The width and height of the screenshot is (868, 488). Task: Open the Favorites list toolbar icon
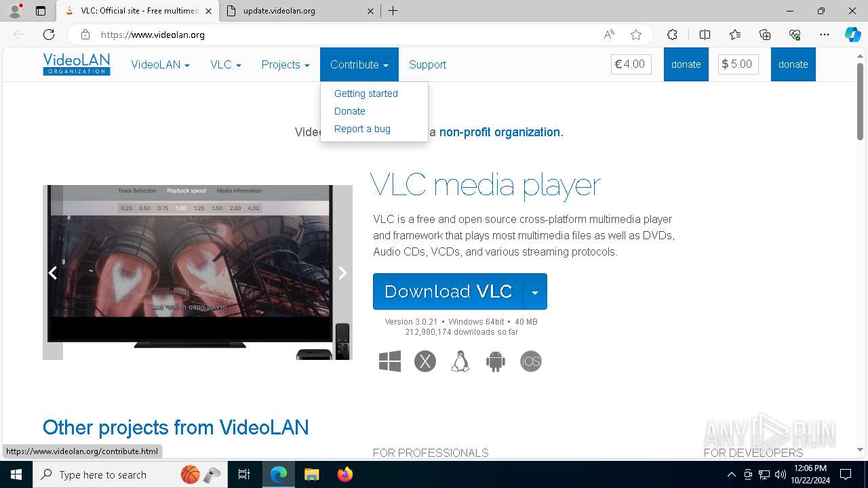(x=735, y=35)
